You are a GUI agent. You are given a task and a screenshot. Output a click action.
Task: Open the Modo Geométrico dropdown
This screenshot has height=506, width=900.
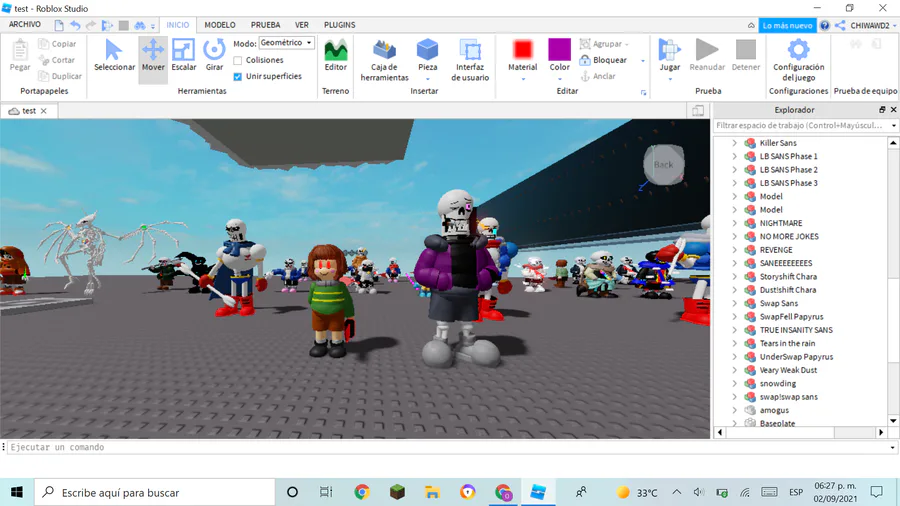286,43
